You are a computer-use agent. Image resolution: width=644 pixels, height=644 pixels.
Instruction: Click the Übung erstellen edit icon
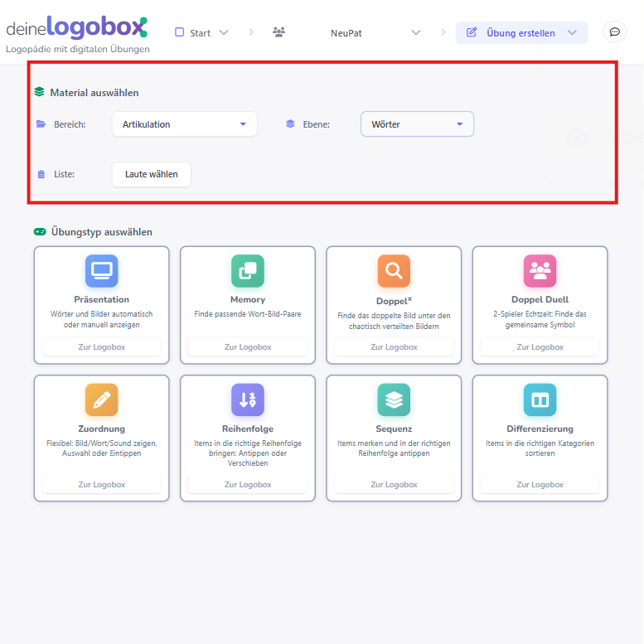tap(472, 32)
